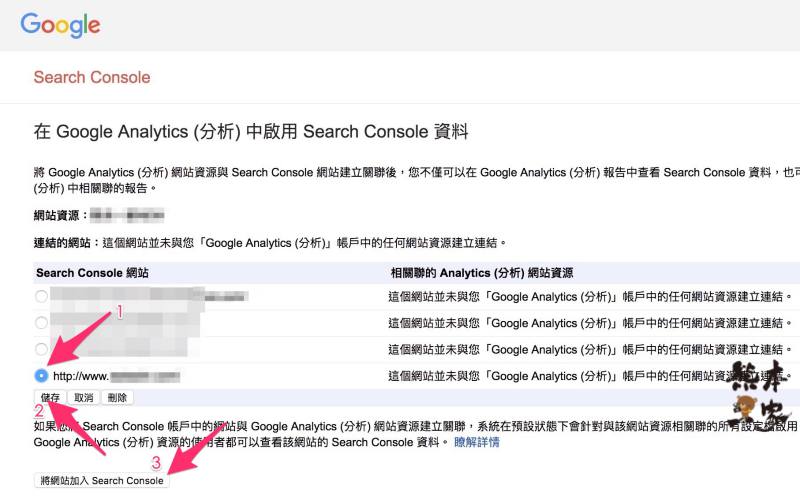
Task: Open the 瞭解詳情 learn more link
Action: 477,442
